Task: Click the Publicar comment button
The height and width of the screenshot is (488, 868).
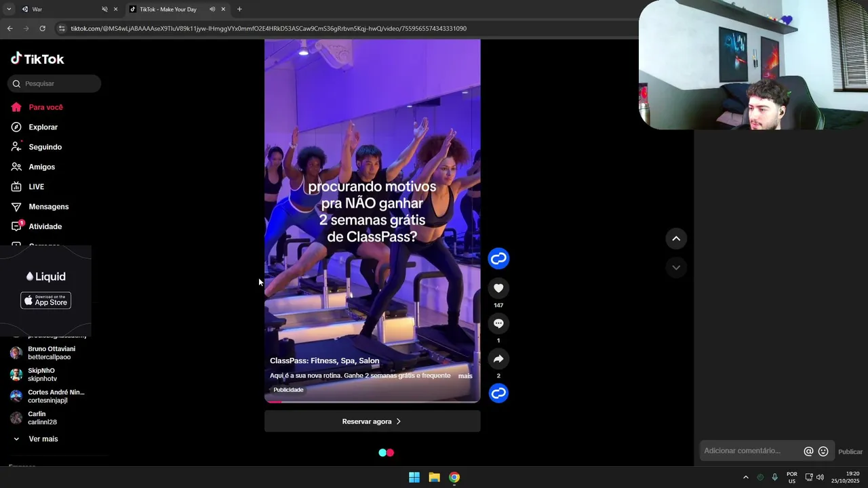Action: (x=850, y=452)
